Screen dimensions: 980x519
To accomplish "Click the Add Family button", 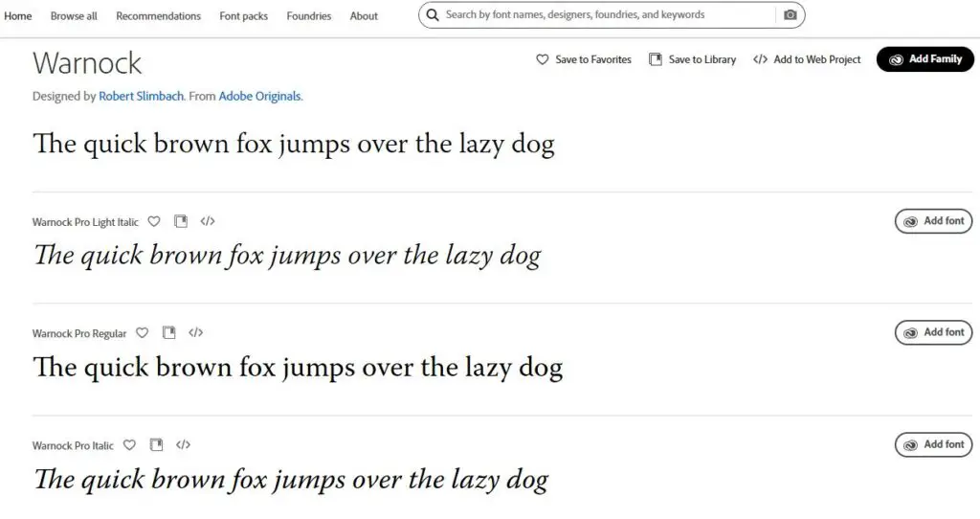I will pyautogui.click(x=925, y=59).
